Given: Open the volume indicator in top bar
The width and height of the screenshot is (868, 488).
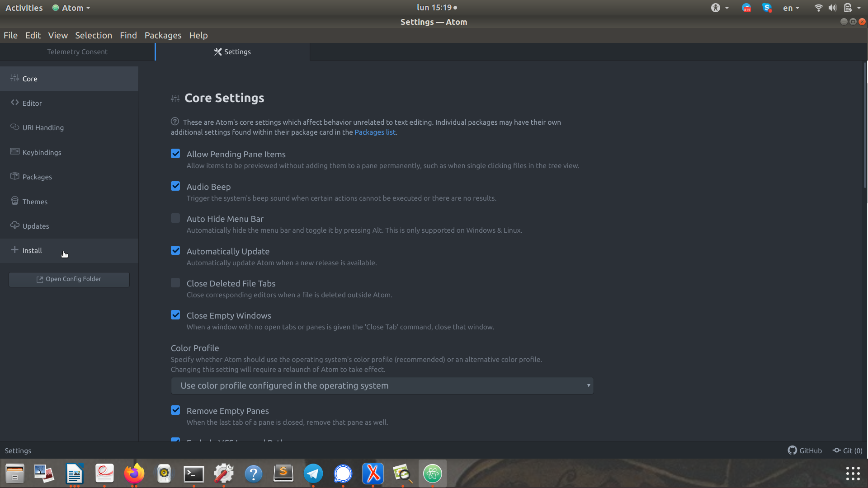Looking at the screenshot, I should (832, 8).
